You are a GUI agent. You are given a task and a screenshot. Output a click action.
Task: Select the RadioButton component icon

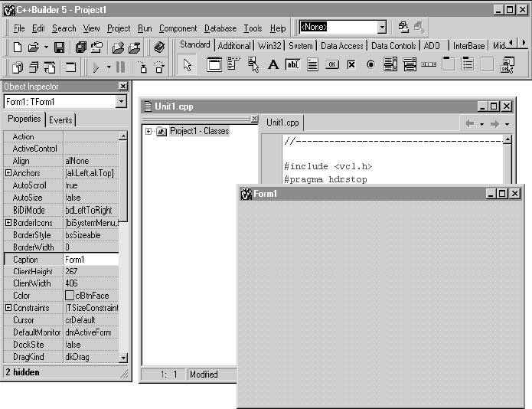click(x=370, y=64)
